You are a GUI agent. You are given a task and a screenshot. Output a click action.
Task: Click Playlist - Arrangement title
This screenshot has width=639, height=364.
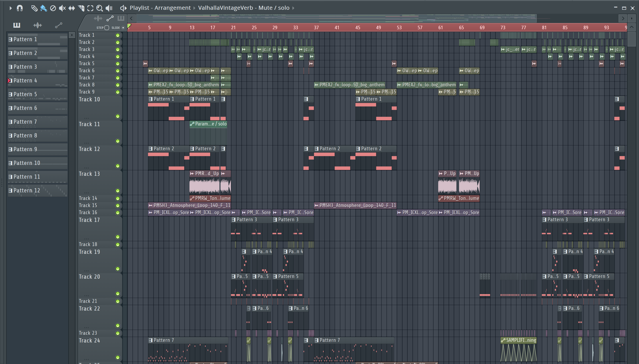(160, 8)
